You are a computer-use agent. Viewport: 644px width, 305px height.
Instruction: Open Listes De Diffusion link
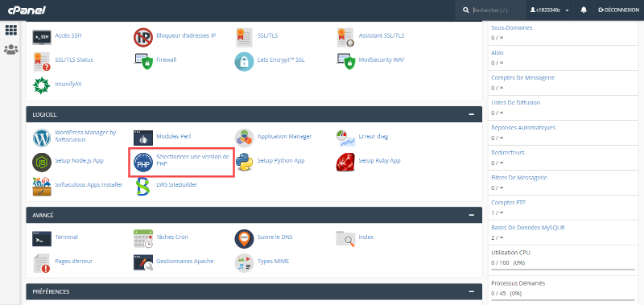point(515,103)
